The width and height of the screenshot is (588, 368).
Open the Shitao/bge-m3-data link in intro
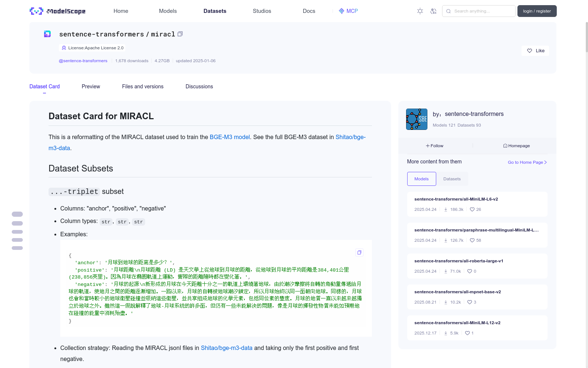(351, 137)
